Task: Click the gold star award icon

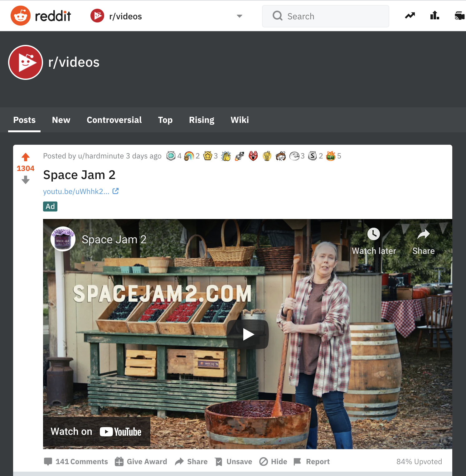Action: 208,156
